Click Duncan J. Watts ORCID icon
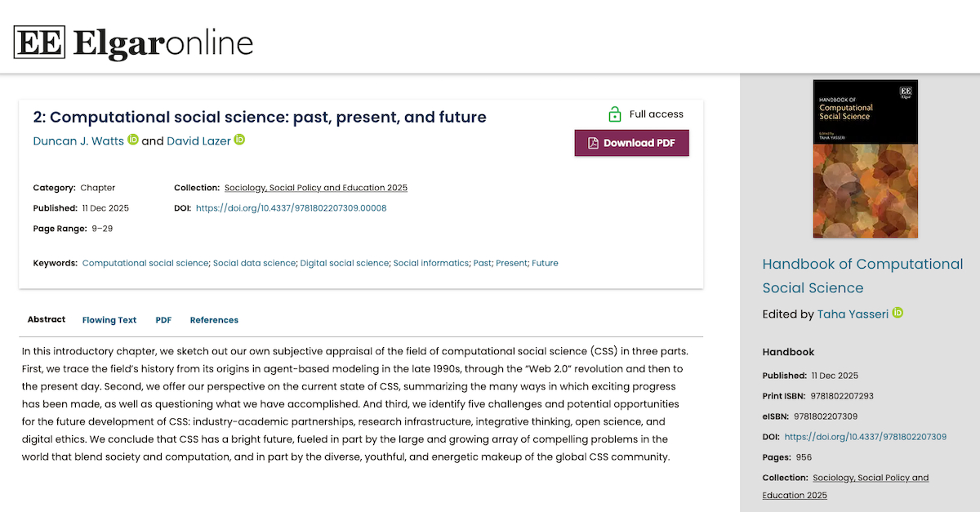The image size is (980, 512). (133, 140)
